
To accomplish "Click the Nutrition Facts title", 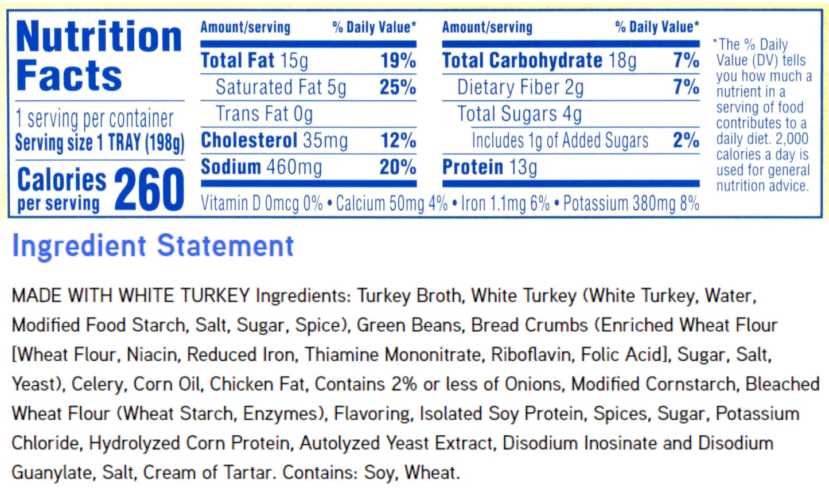I will click(x=99, y=56).
